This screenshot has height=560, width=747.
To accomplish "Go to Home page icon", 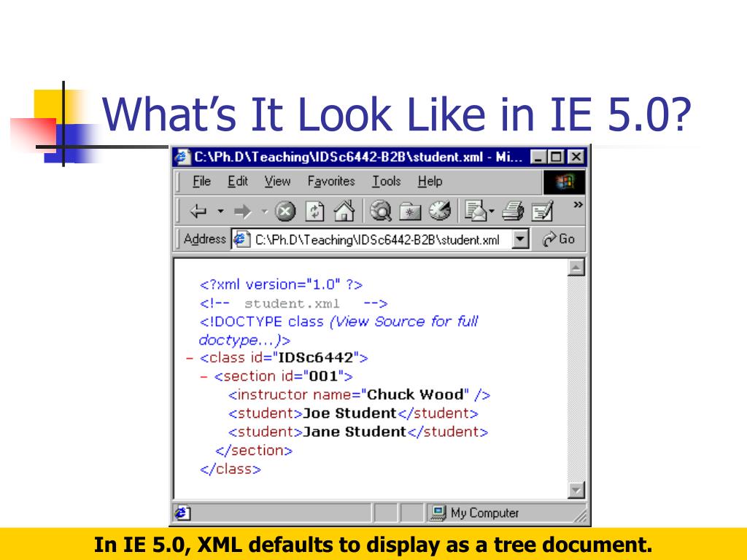I will pos(344,211).
